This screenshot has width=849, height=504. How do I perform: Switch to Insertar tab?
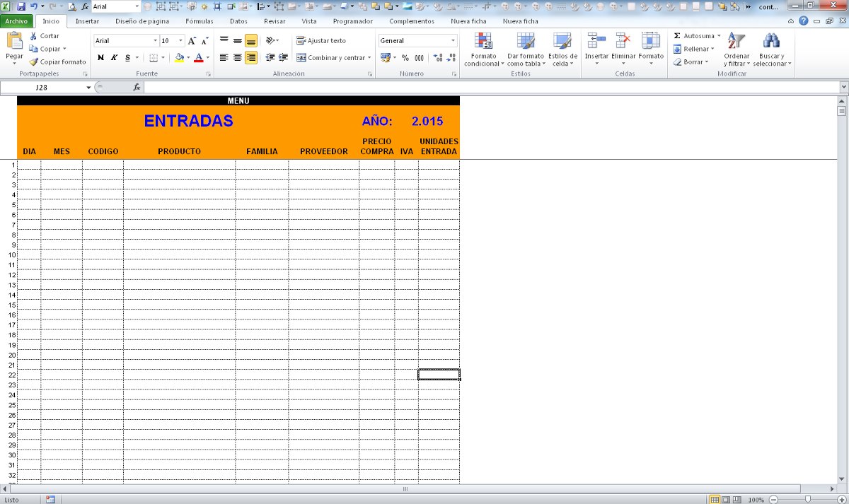(x=88, y=21)
